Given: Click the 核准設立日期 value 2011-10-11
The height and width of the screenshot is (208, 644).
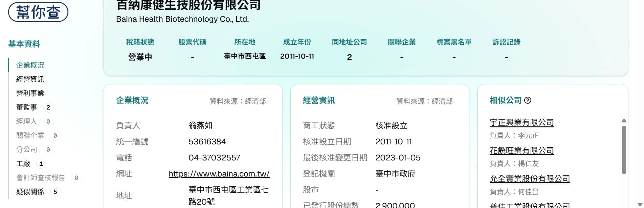Looking at the screenshot, I should click(393, 142).
